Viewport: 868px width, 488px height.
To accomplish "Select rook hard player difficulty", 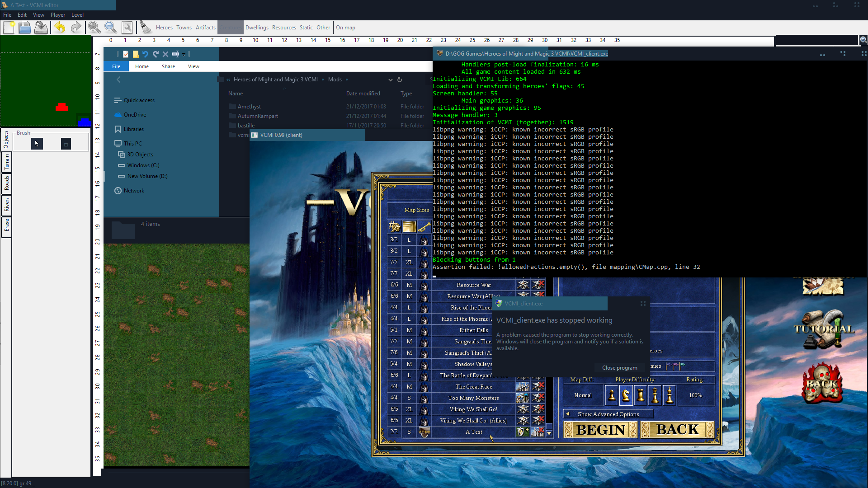I will 641,395.
